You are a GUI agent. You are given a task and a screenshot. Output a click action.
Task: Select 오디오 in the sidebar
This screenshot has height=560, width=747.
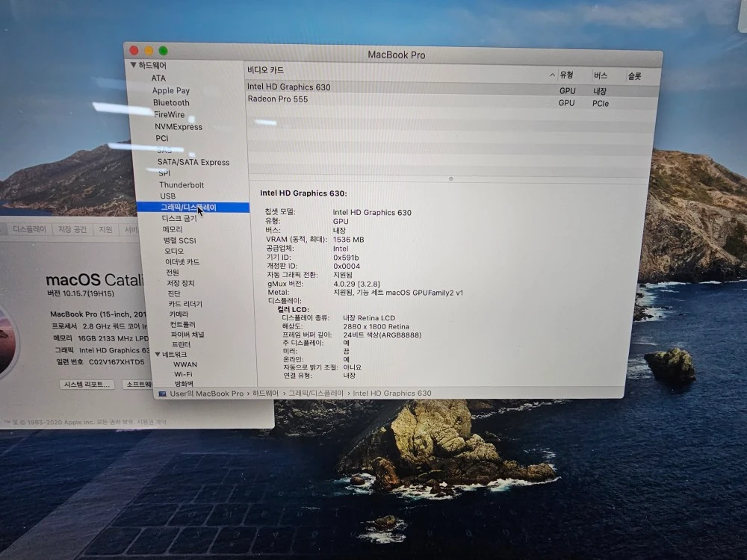tap(174, 251)
